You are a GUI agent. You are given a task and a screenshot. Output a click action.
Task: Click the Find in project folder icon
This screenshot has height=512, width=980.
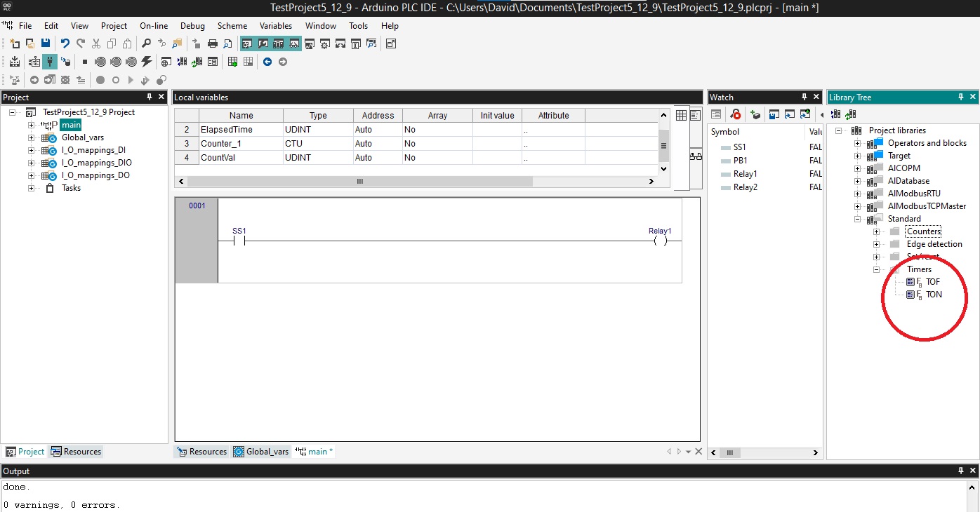(177, 43)
